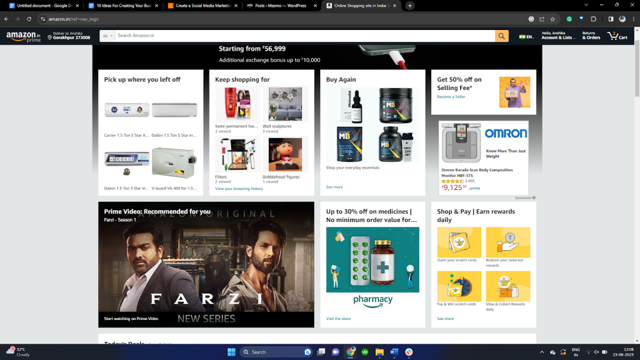The width and height of the screenshot is (640, 360).
Task: Open the shopping Cart icon
Action: coord(617,36)
